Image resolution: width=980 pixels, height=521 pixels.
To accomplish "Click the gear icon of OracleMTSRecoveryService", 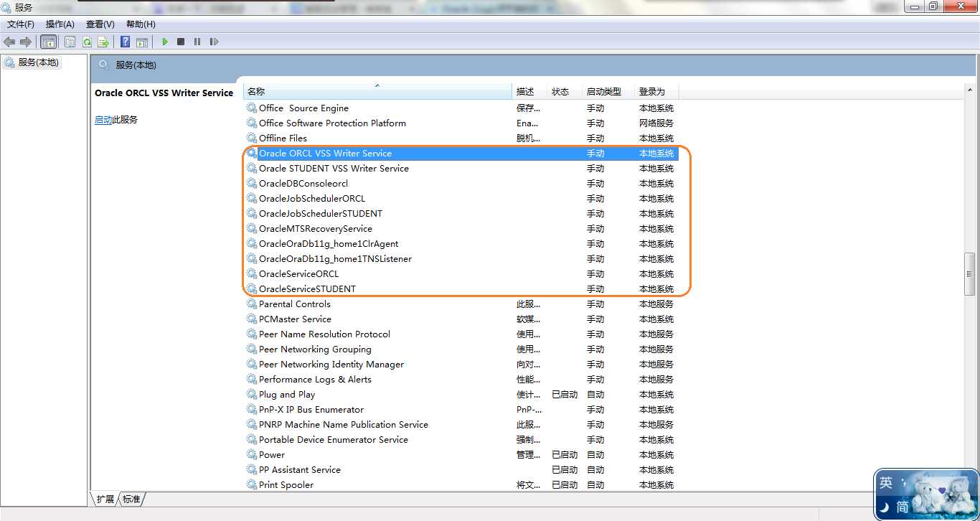I will point(252,228).
